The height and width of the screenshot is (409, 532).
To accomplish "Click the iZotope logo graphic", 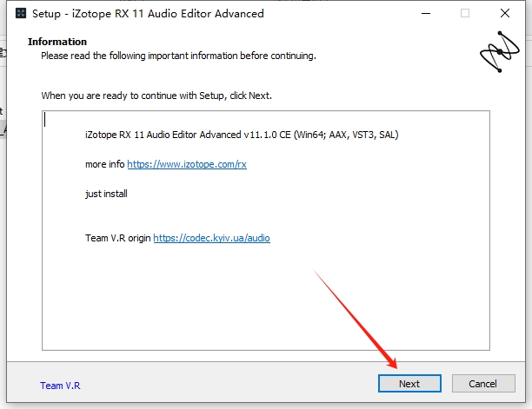I will [x=500, y=51].
